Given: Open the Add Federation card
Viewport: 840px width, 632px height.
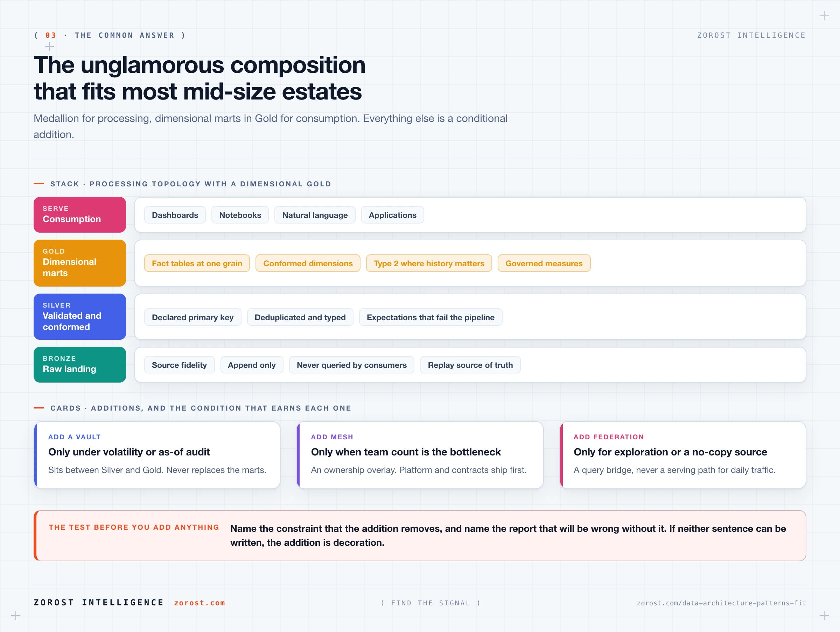Looking at the screenshot, I should [683, 455].
